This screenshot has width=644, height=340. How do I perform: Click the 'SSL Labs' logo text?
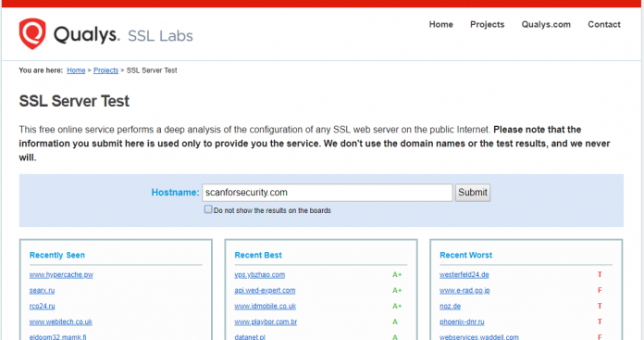click(160, 36)
